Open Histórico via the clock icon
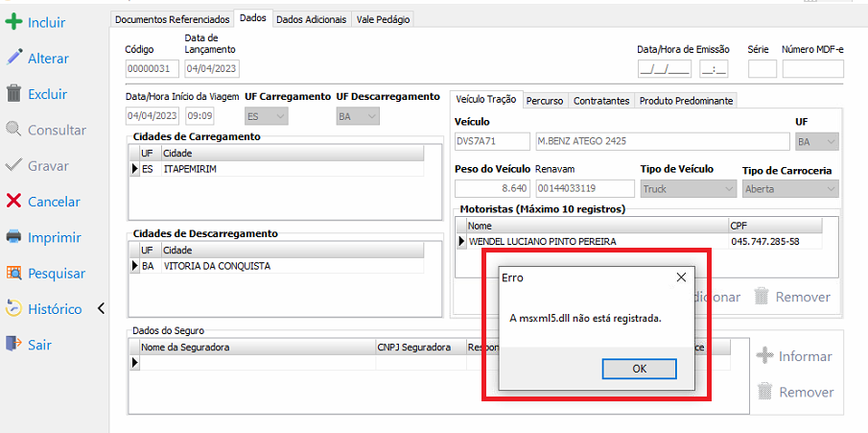The height and width of the screenshot is (433, 868). click(13, 308)
